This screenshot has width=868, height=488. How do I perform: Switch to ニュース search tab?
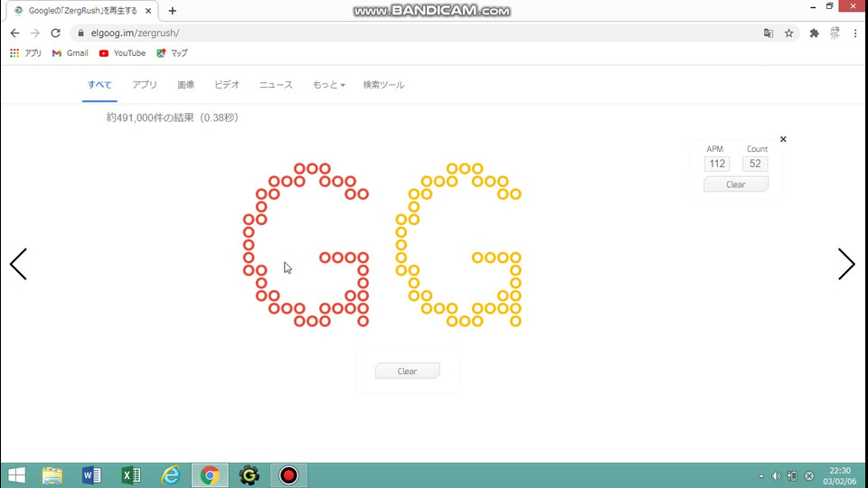(x=277, y=85)
